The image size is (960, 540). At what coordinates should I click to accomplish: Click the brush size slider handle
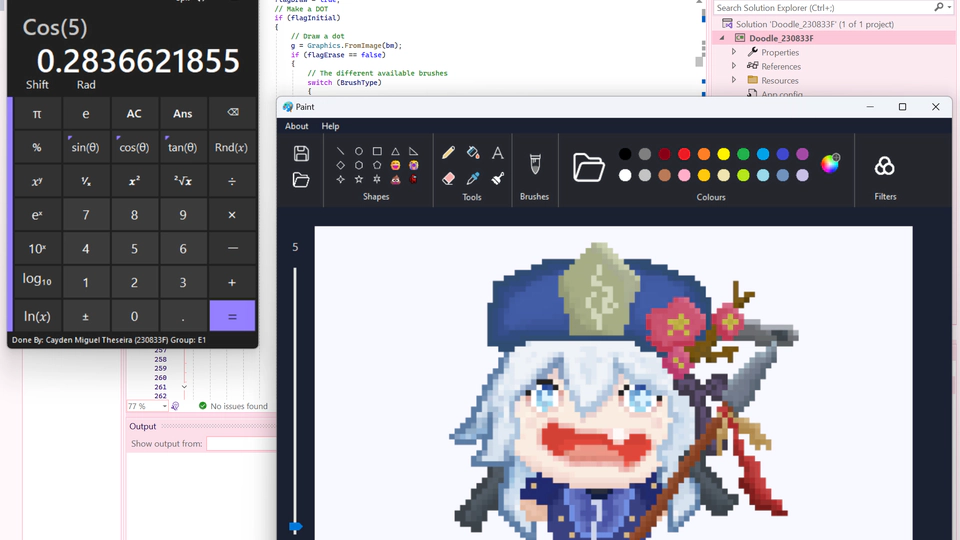(x=295, y=527)
